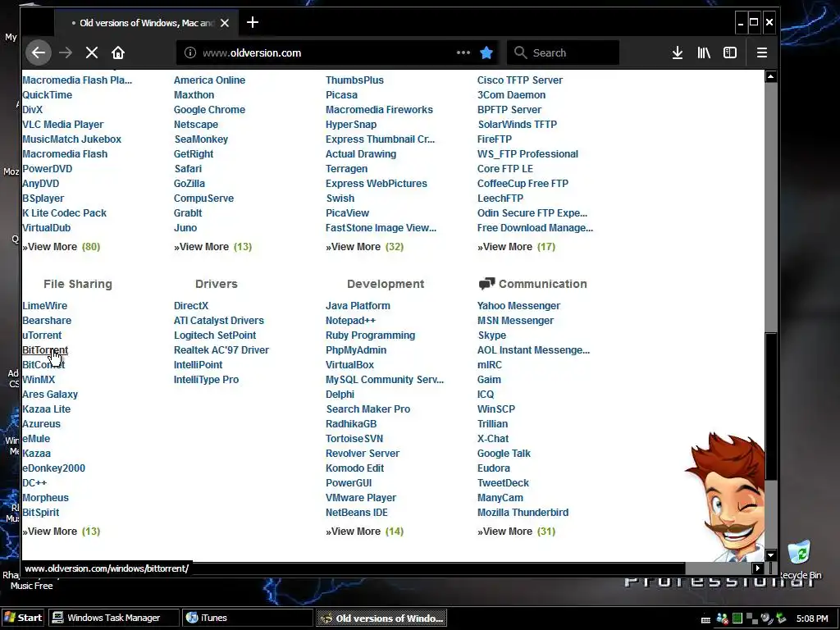840x630 pixels.
Task: Open the LimeWire link
Action: [x=44, y=305]
